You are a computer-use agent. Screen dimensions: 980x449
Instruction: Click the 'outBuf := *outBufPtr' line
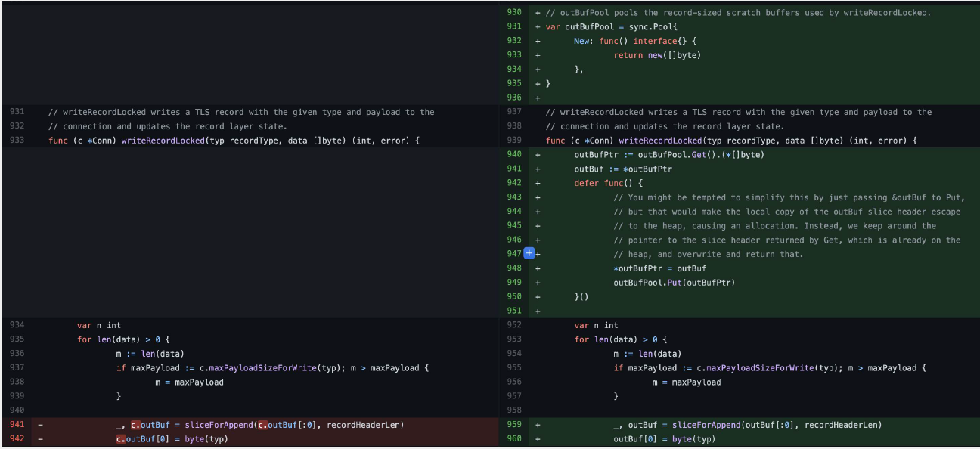tap(623, 169)
